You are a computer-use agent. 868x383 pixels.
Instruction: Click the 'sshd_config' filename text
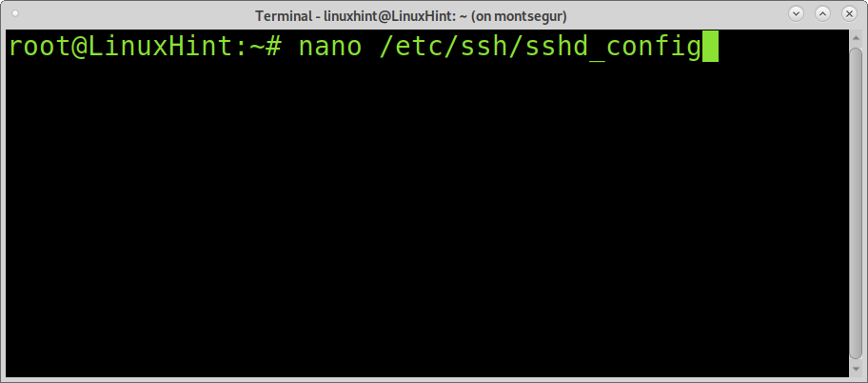pyautogui.click(x=613, y=48)
